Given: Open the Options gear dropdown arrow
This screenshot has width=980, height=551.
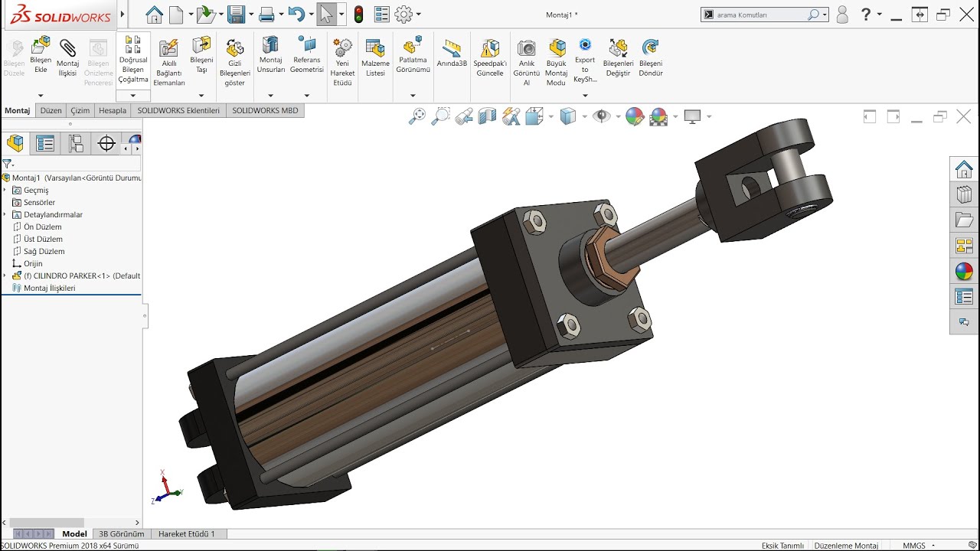Looking at the screenshot, I should (418, 14).
